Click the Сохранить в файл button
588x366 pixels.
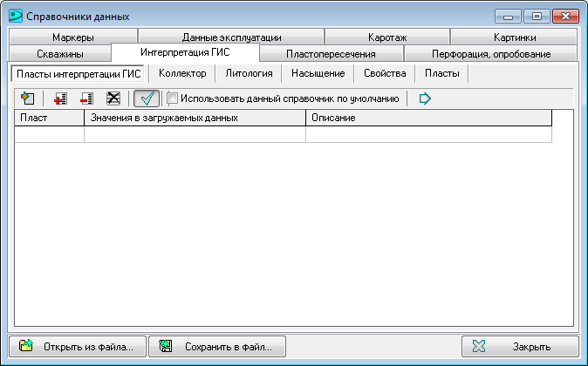[217, 346]
